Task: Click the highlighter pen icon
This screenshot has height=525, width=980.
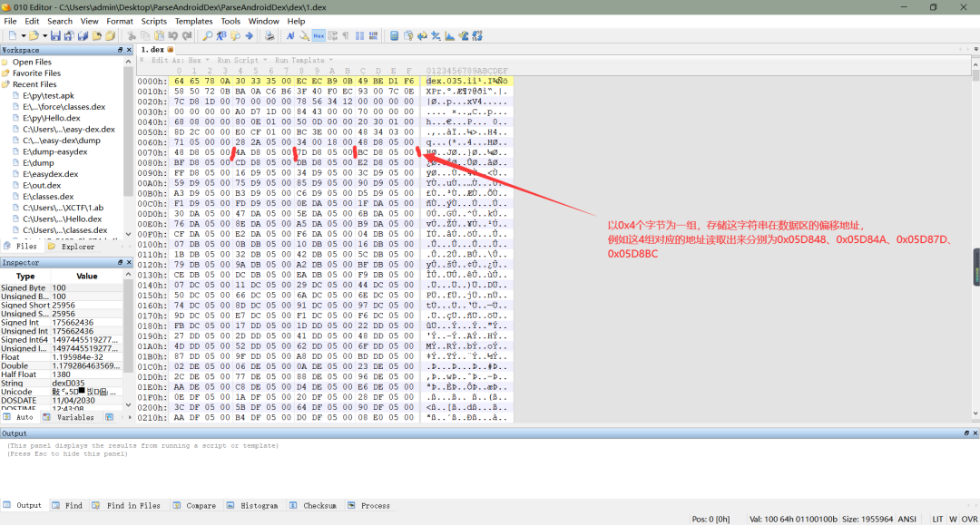Action: click(304, 35)
